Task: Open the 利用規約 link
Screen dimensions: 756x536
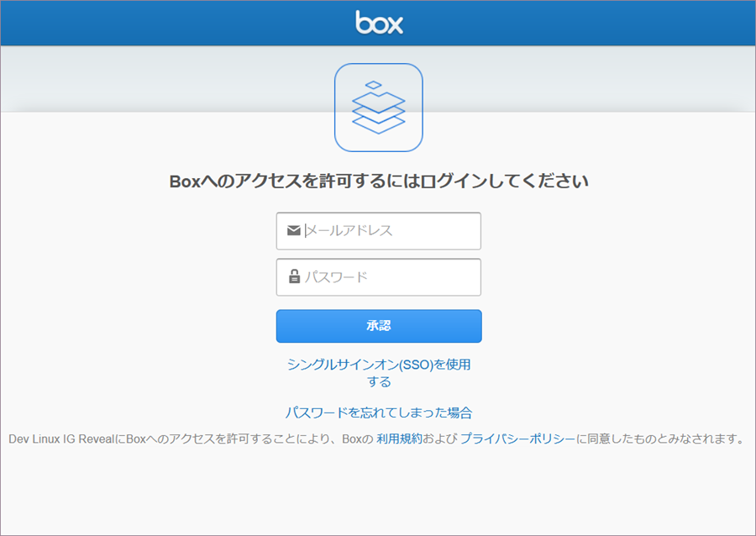Action: coord(399,439)
